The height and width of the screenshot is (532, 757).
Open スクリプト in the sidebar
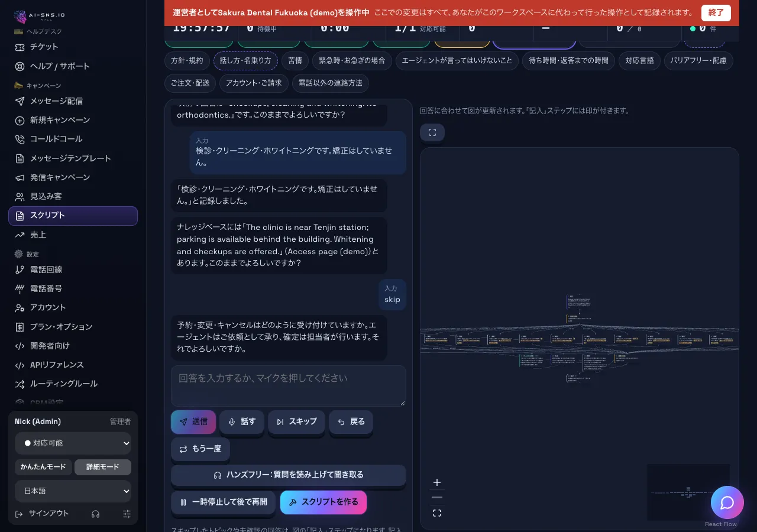(73, 216)
